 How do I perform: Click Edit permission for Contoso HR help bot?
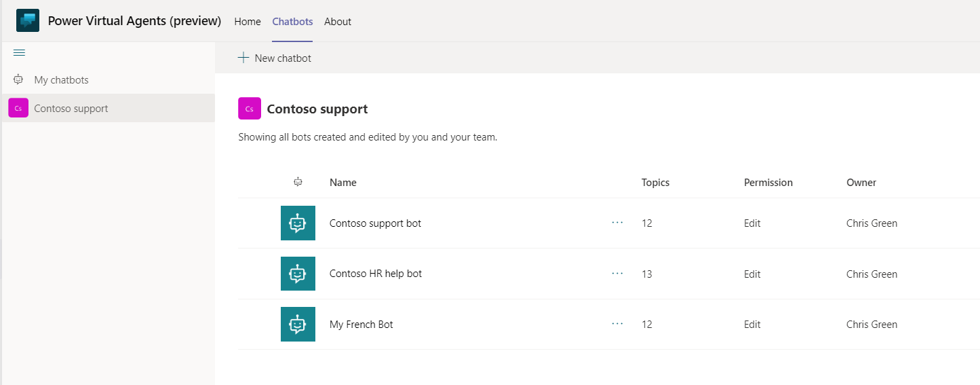pos(752,274)
